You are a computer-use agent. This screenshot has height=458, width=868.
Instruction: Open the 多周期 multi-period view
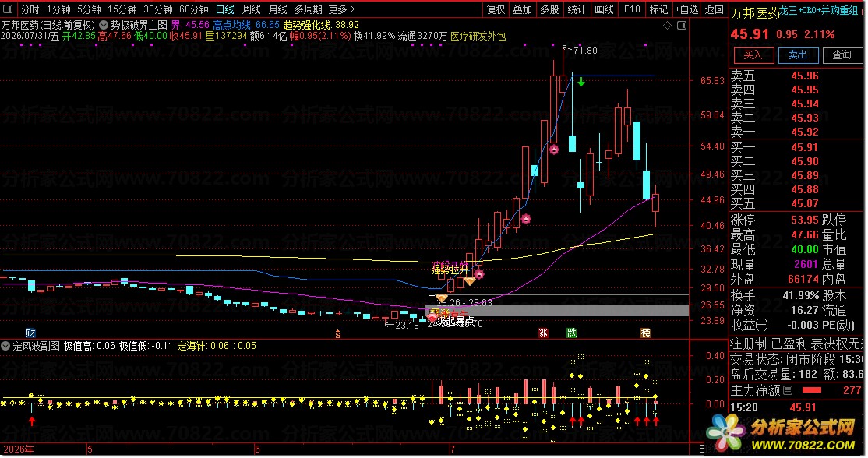308,9
